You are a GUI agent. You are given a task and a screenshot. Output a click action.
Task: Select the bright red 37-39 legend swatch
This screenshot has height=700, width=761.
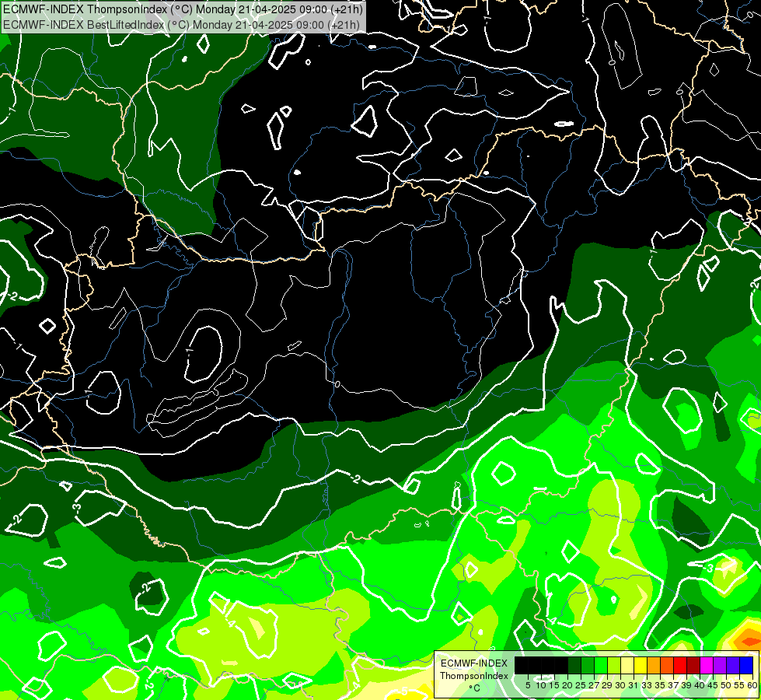pyautogui.click(x=680, y=666)
